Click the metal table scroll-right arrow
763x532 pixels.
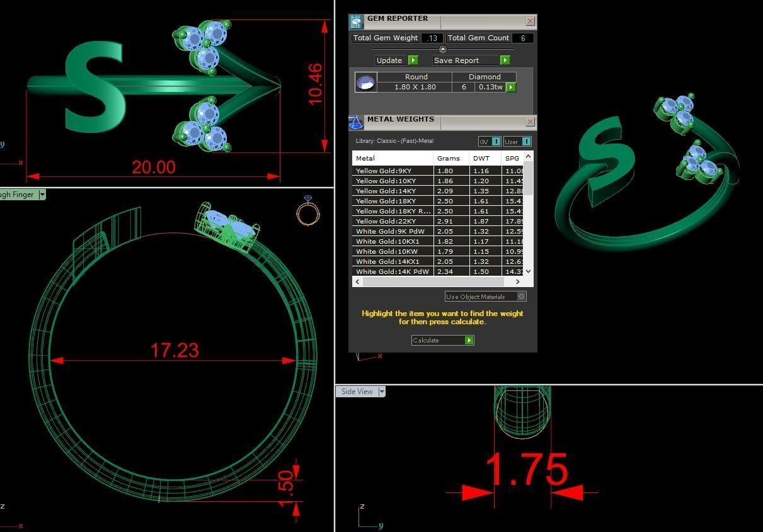(518, 281)
